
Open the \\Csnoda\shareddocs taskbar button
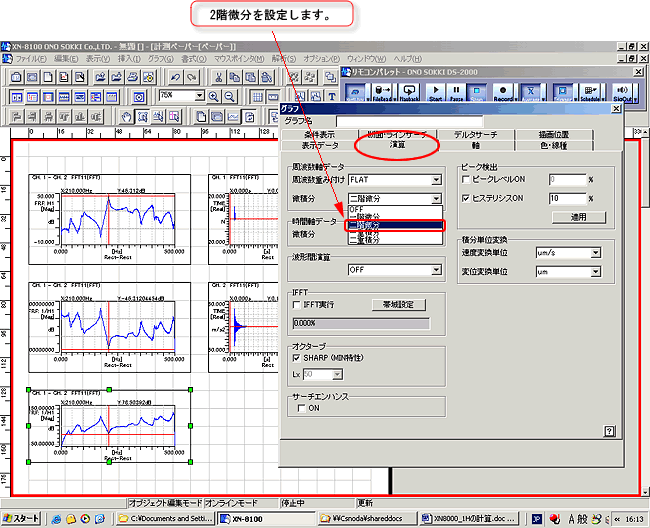368,518
